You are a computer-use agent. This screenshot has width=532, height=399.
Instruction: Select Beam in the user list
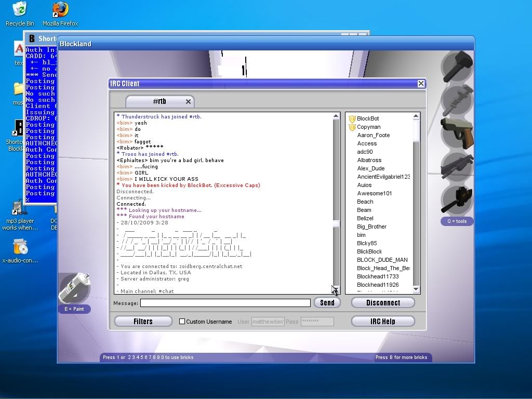point(364,210)
